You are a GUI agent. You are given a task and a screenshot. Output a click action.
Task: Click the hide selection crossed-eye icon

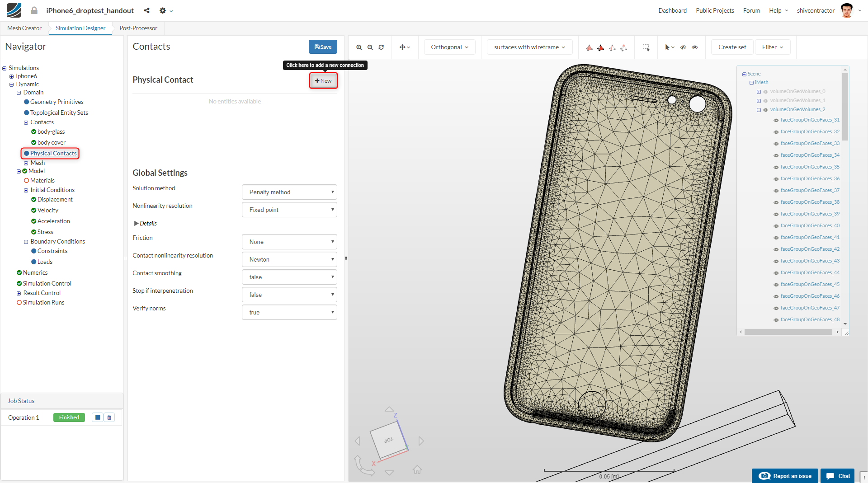pyautogui.click(x=684, y=47)
